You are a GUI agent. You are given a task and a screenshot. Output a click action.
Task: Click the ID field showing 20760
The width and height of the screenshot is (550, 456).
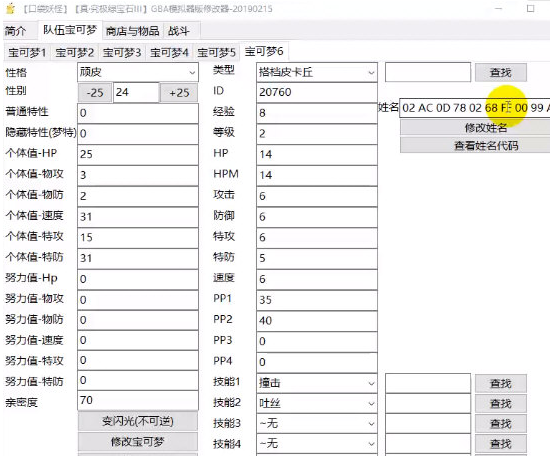(x=317, y=93)
